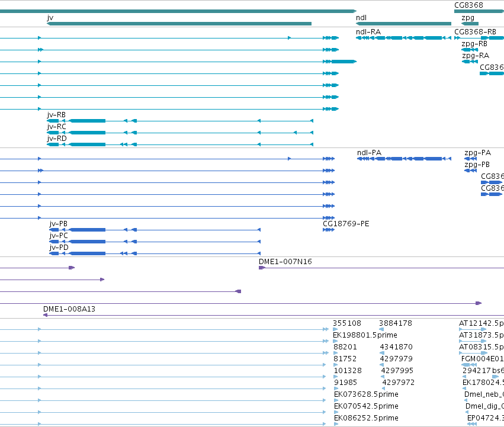Select the CG8368-RB transcript label
504x427 pixels.
(475, 32)
